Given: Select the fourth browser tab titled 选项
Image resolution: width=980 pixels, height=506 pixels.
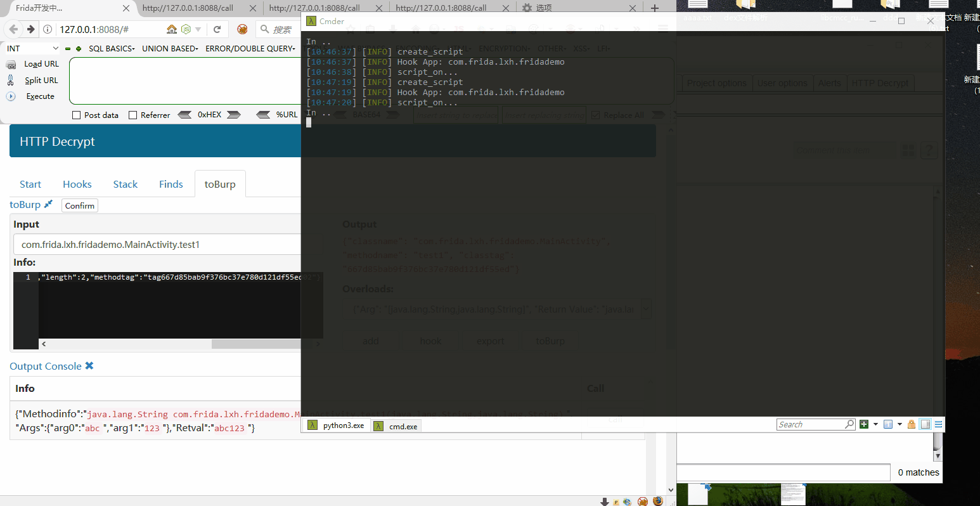Looking at the screenshot, I should [x=579, y=8].
